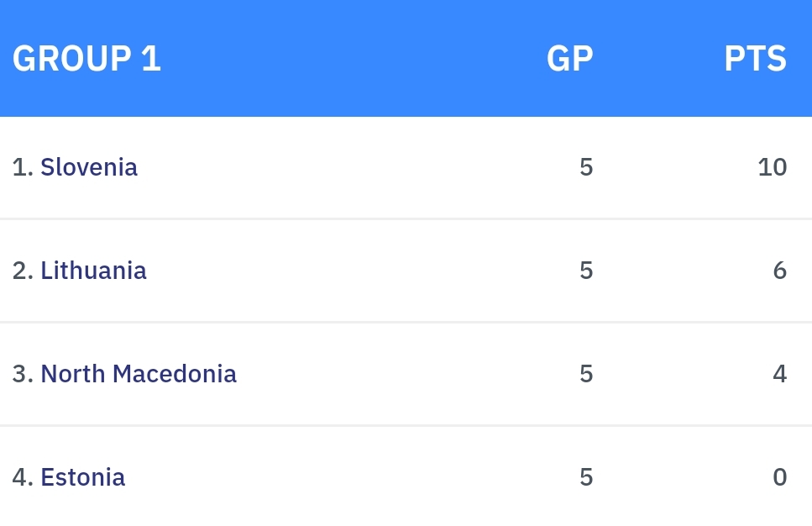The width and height of the screenshot is (812, 526).
Task: Click rank number 3 beside North Macedonia
Action: (x=22, y=374)
